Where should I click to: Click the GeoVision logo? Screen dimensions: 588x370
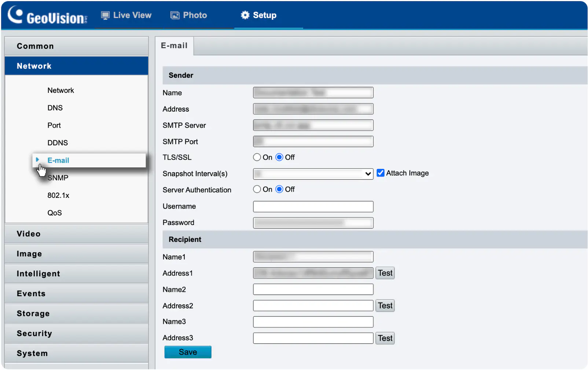click(48, 15)
